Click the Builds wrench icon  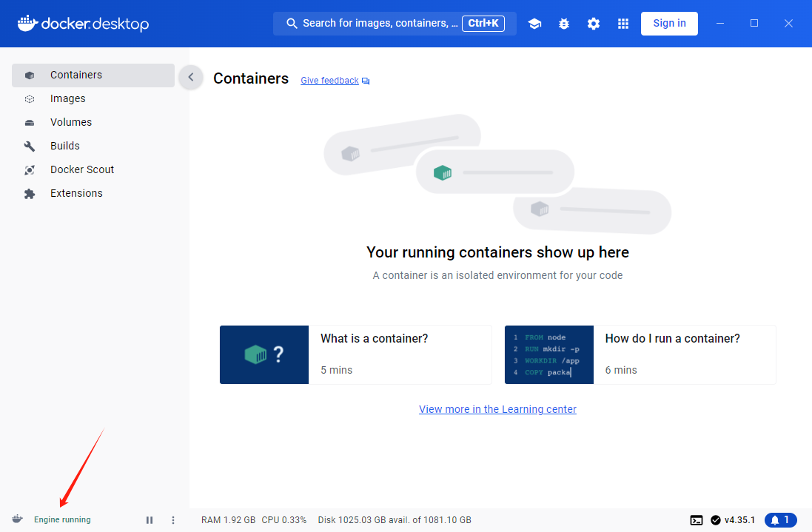tap(30, 147)
